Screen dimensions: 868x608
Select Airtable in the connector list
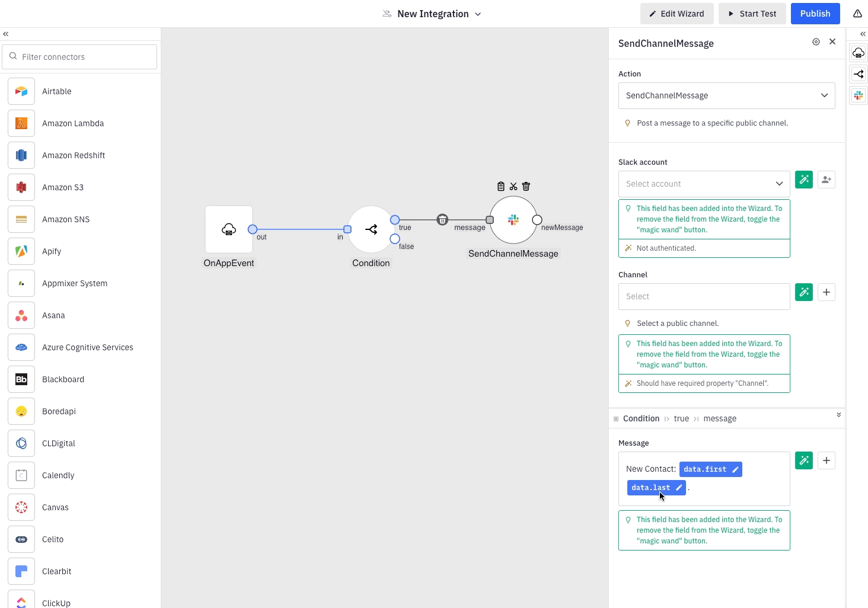pos(57,91)
